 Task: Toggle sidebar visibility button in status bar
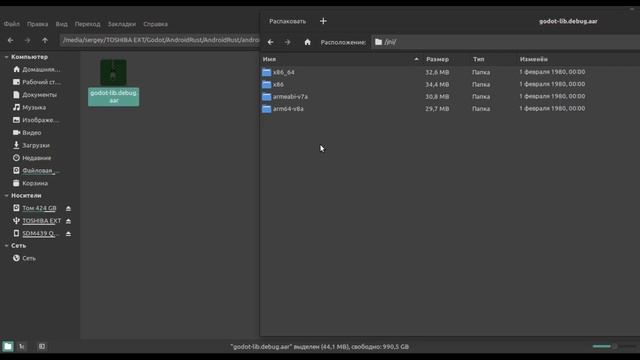coord(42,347)
